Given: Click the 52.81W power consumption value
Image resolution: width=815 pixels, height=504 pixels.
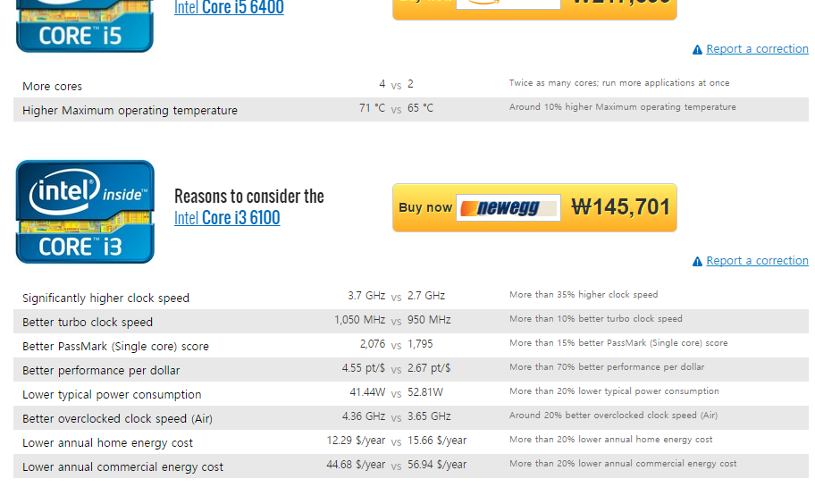Looking at the screenshot, I should [x=425, y=392].
